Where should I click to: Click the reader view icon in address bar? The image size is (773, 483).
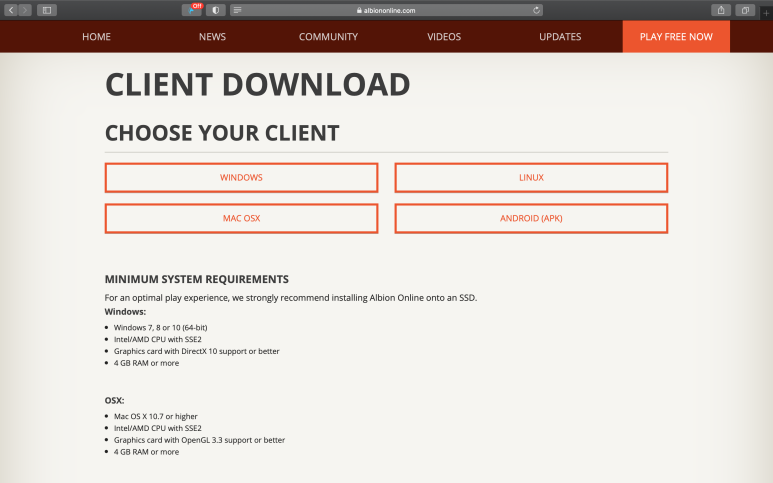237,10
